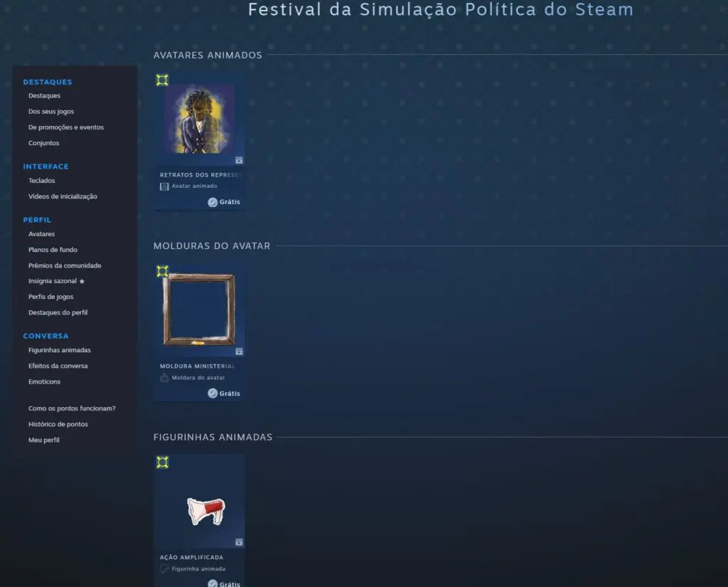Click the video icon on the animated avatar thumbnail
The image size is (728, 587).
click(239, 160)
